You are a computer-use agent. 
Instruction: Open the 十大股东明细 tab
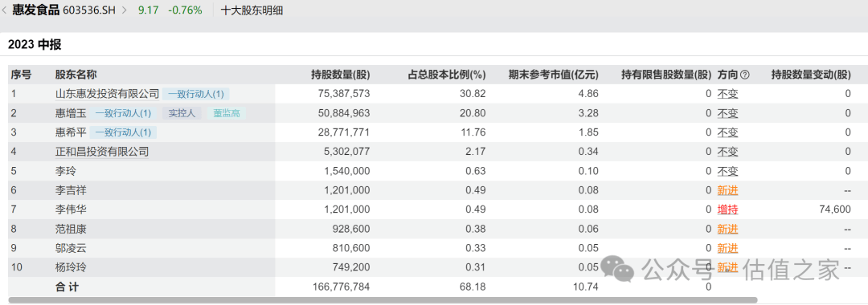(252, 10)
